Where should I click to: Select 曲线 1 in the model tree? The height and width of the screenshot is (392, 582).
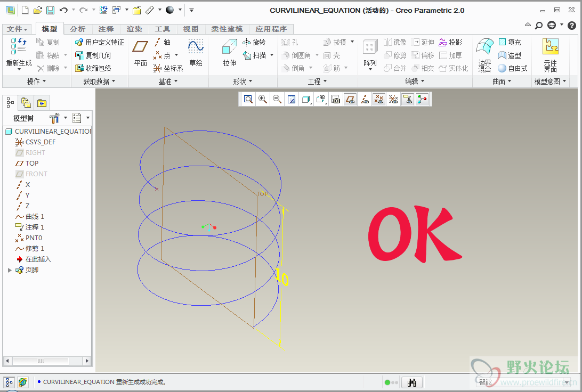(x=35, y=217)
